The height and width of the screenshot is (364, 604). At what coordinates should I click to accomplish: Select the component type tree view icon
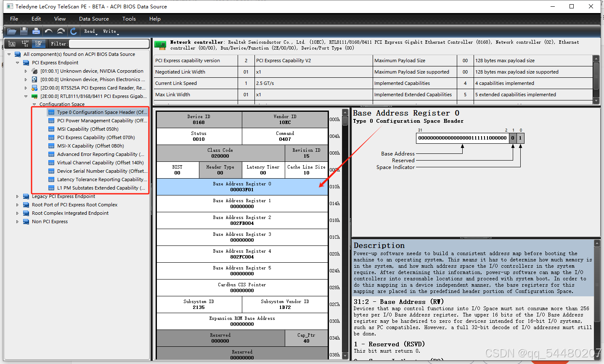(38, 44)
